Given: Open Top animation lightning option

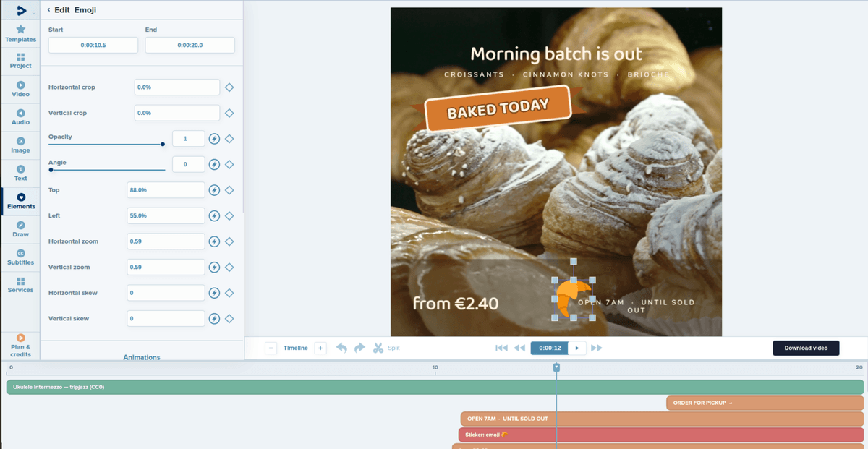Looking at the screenshot, I should (x=214, y=190).
